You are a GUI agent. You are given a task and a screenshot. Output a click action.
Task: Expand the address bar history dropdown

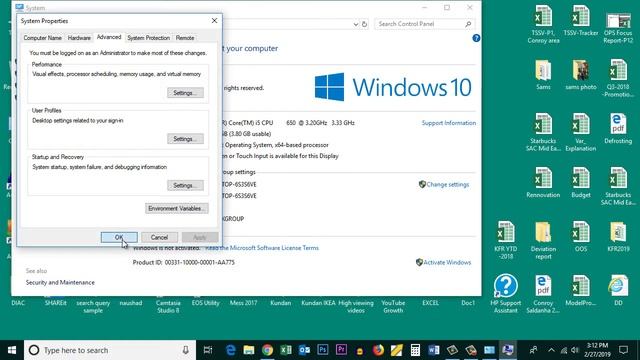pyautogui.click(x=356, y=24)
